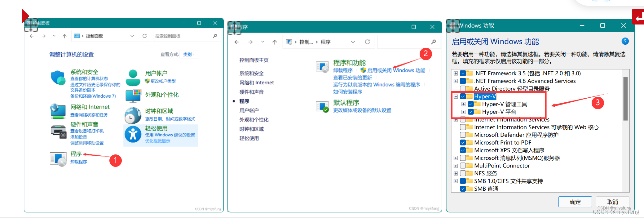Uncheck Microsoft Print to PDF

[463, 142]
